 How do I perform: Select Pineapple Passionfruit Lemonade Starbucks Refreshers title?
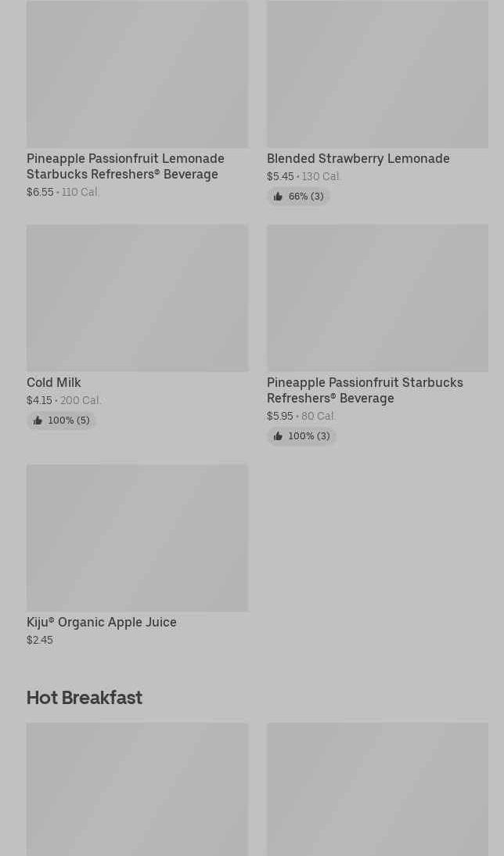(125, 166)
